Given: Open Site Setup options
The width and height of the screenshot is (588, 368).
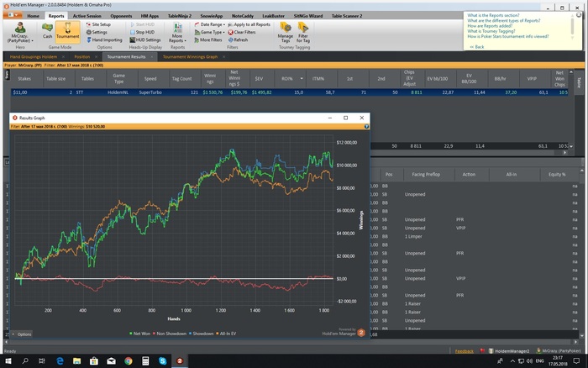Looking at the screenshot, I should click(x=98, y=24).
